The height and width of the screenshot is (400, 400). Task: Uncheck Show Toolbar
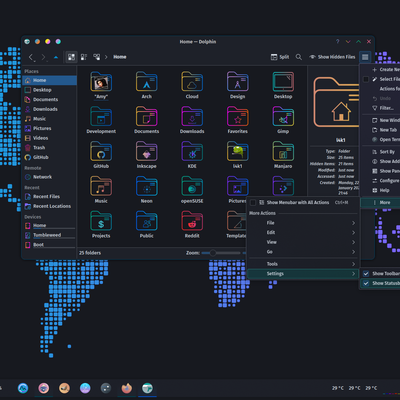coord(366,274)
